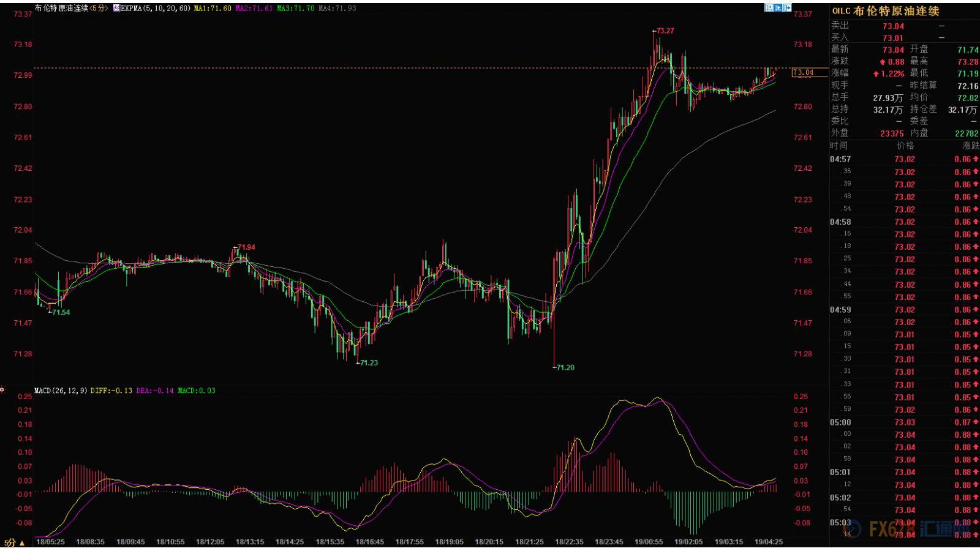Click the red dot marker beside MACD

[2, 390]
